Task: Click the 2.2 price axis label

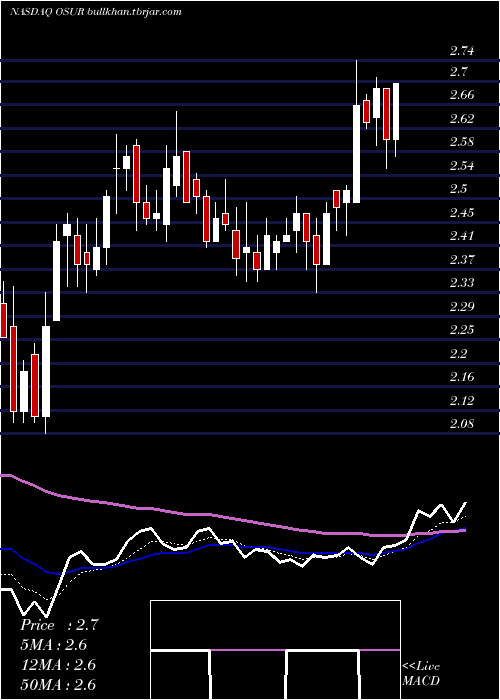Action: click(459, 354)
